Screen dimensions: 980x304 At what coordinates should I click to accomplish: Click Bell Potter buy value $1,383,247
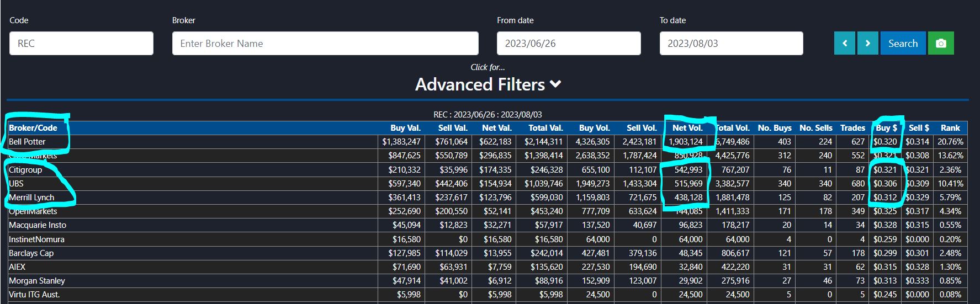(x=401, y=142)
